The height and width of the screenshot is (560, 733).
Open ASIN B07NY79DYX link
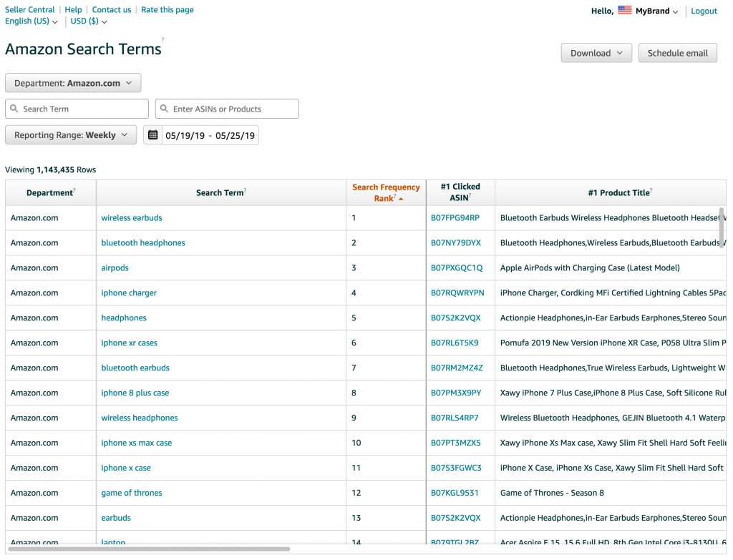click(x=456, y=242)
